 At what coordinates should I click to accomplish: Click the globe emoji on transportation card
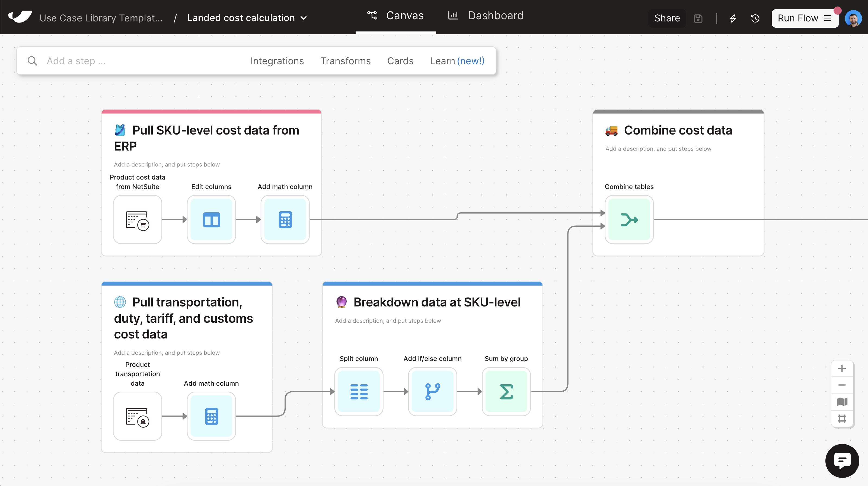(x=120, y=302)
